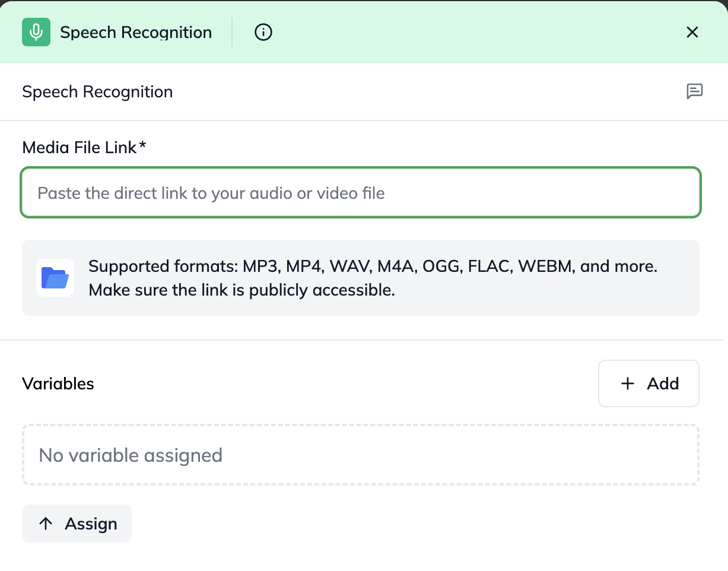Viewport: 728px width, 571px height.
Task: Click the Media File Link label
Action: [x=80, y=147]
